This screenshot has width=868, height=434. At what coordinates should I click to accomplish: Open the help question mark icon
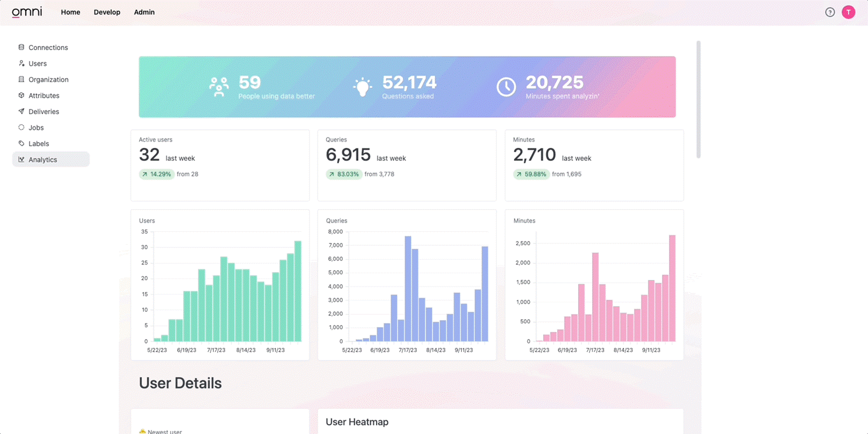pyautogui.click(x=830, y=12)
